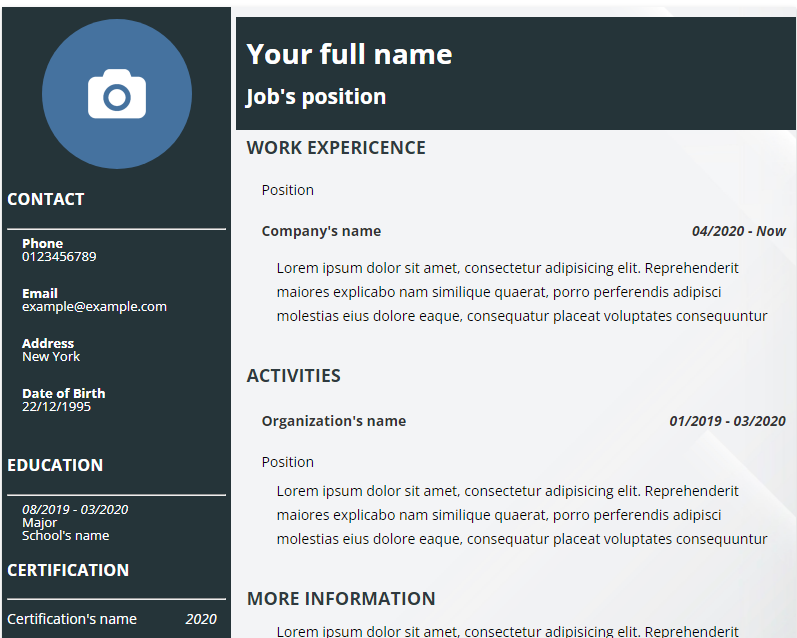Edit the 'Organization's name' field
Image resolution: width=797 pixels, height=638 pixels.
(334, 421)
